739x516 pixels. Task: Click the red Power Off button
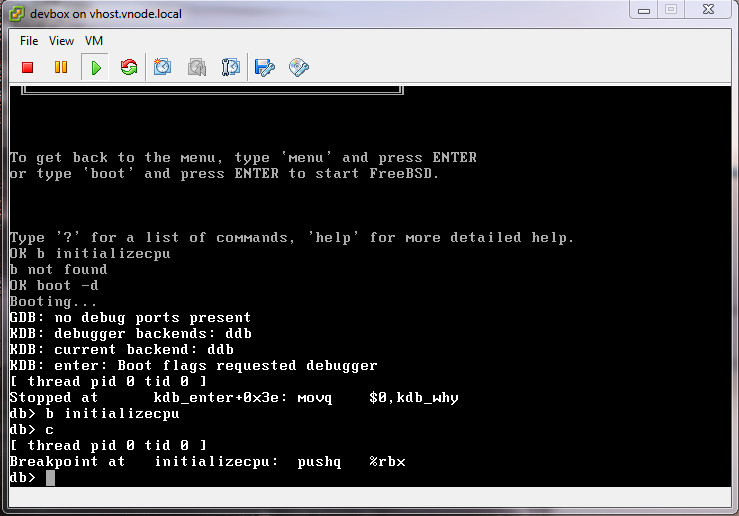point(27,67)
